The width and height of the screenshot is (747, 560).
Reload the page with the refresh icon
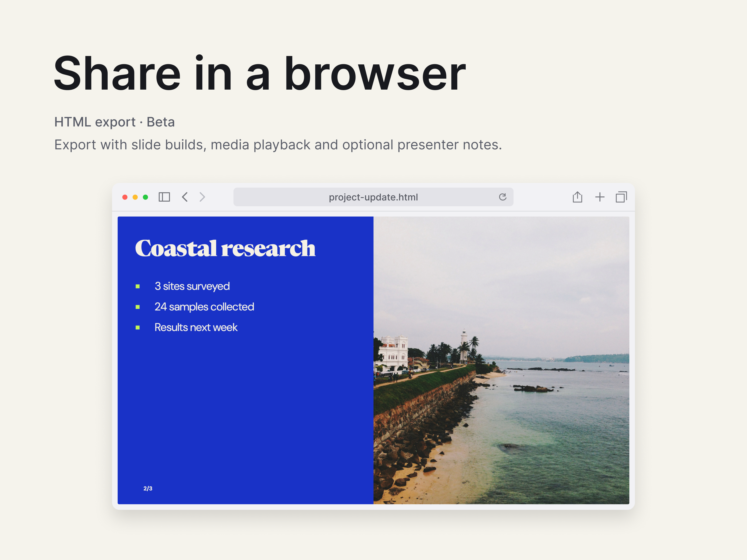pos(503,197)
